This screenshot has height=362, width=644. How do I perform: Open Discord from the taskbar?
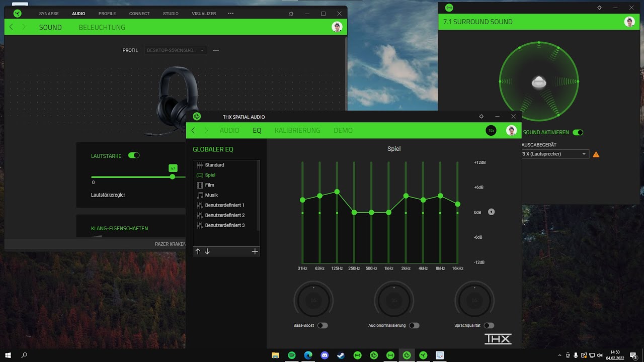tap(325, 355)
